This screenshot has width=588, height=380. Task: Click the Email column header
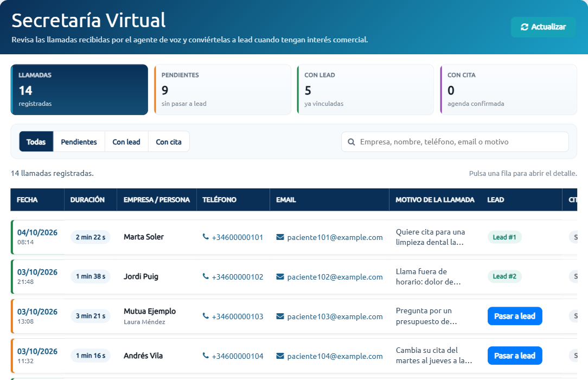(329, 200)
